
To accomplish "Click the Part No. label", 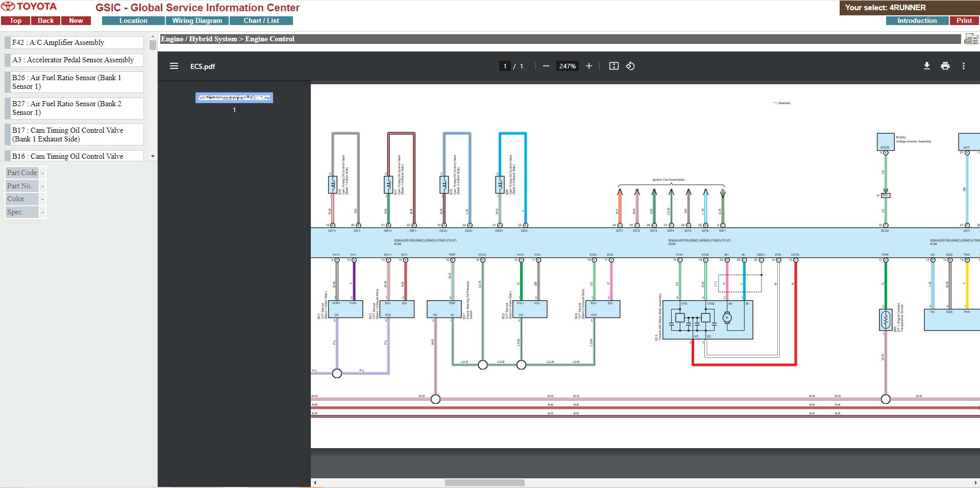I will tap(22, 186).
